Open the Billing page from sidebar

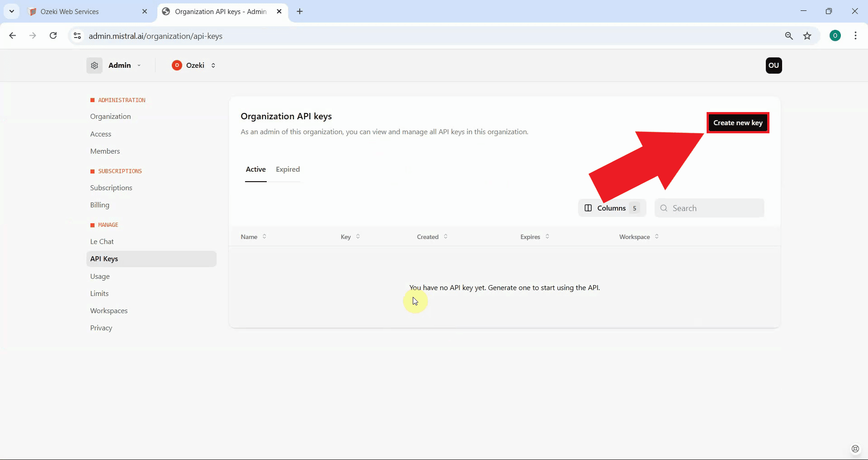click(x=100, y=205)
